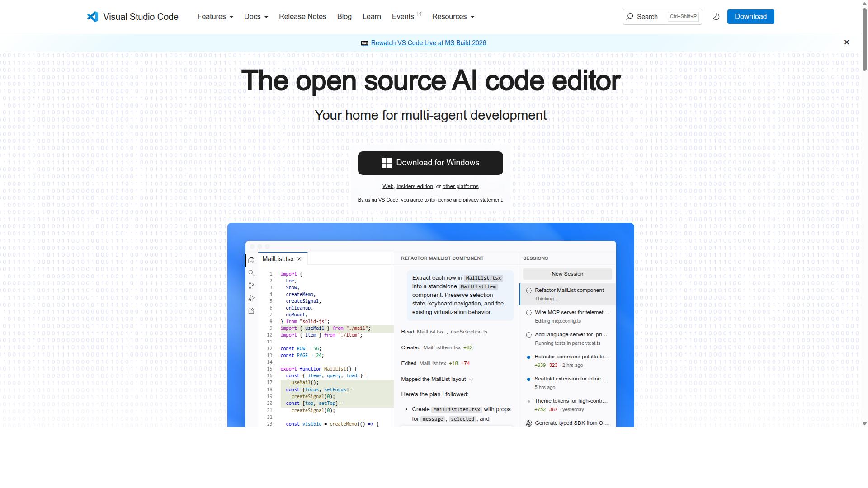Click the REFACTOR MAILLIST COMPONENT panel heading

pos(442,258)
